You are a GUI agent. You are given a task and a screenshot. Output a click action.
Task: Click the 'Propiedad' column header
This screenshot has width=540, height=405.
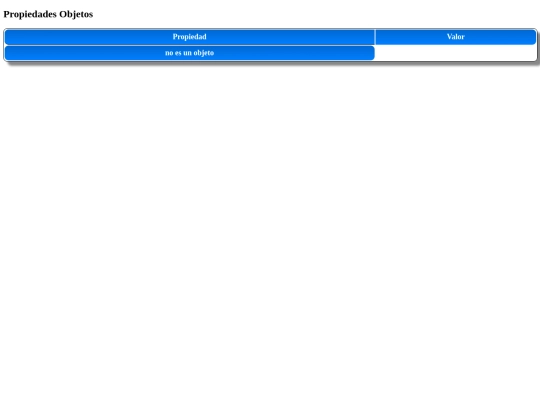tap(189, 37)
